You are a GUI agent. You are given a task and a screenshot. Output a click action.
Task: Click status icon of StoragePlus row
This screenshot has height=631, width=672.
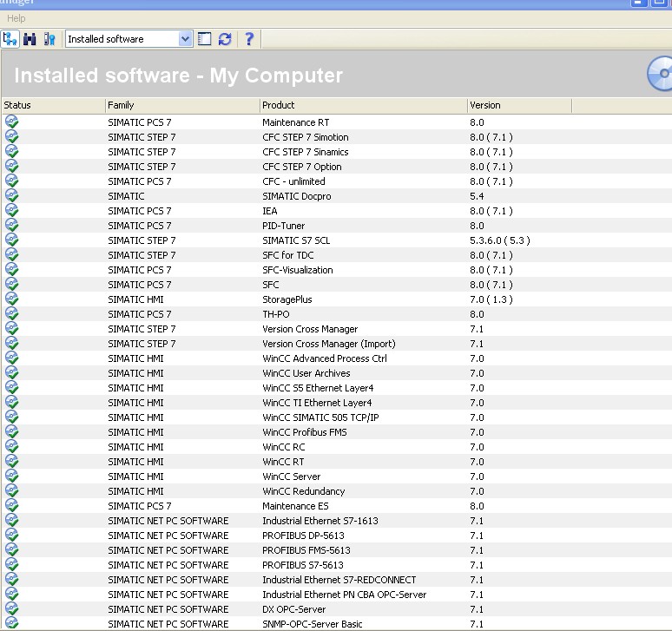point(11,299)
